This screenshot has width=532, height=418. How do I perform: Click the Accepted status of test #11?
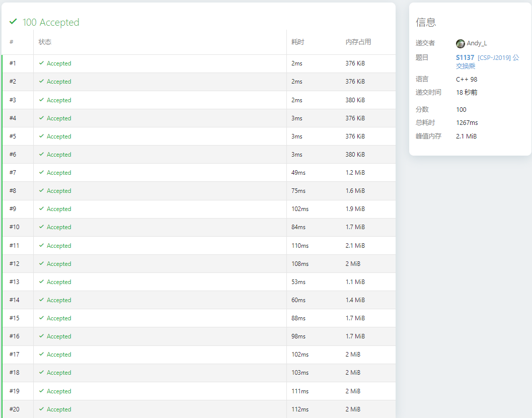59,245
